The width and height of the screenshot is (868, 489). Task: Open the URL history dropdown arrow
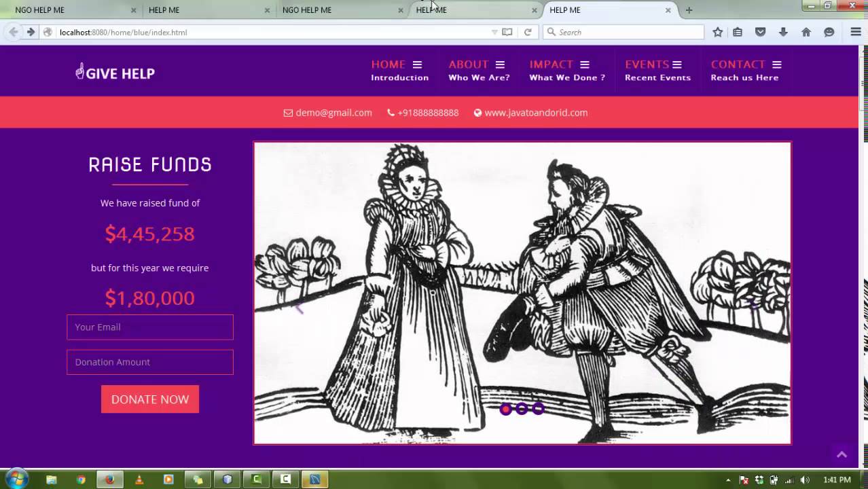pyautogui.click(x=494, y=32)
